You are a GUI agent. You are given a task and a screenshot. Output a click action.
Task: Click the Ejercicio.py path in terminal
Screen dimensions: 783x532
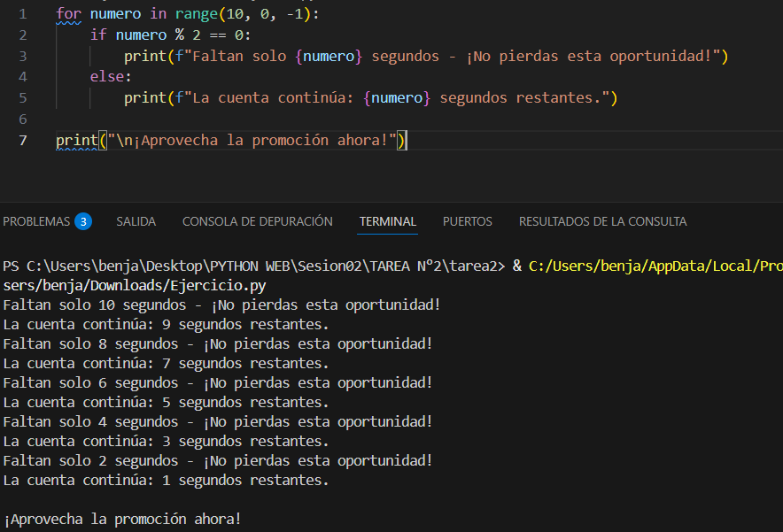(133, 285)
